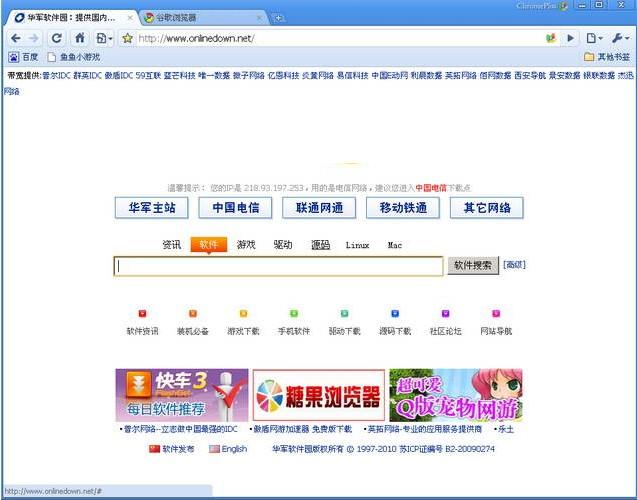Click the colorful extension icon in address bar
637x500 pixels.
click(551, 38)
